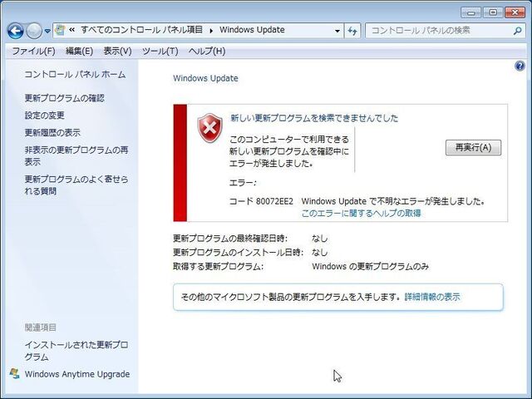This screenshot has width=532, height=399.
Task: Click the double chevron in the address bar
Action: (x=72, y=30)
